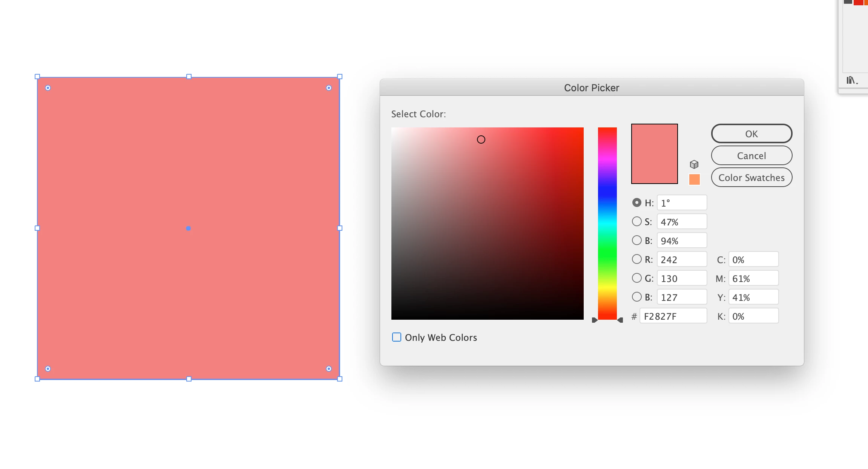Click the small orange web-safe color swatch

pos(694,179)
